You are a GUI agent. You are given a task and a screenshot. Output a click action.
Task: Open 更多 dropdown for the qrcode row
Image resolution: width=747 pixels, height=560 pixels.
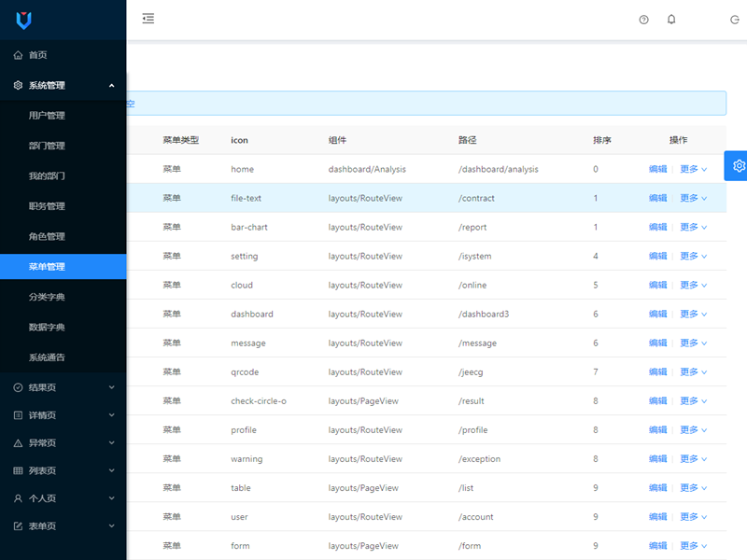pyautogui.click(x=693, y=371)
